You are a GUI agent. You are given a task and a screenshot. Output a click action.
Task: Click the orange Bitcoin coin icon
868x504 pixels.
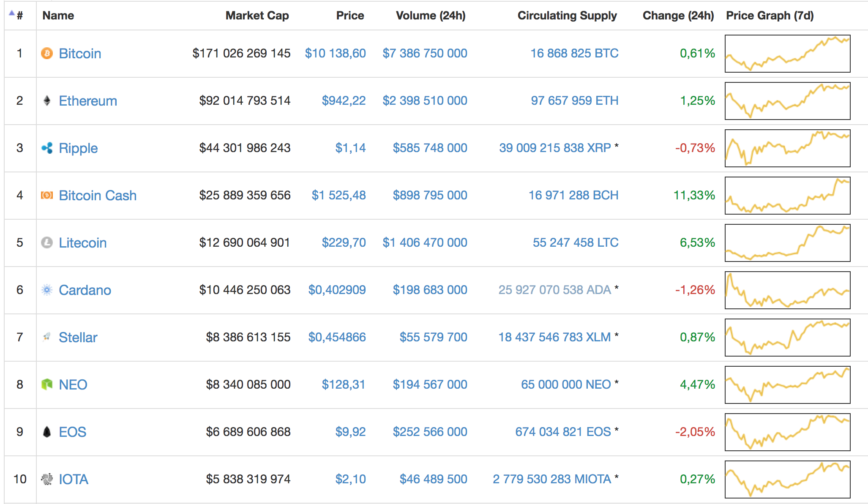(47, 53)
